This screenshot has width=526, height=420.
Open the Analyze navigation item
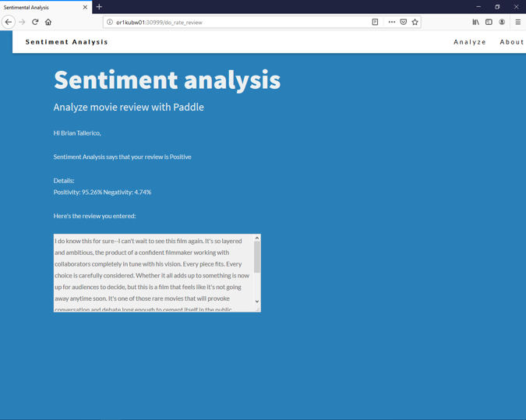coord(470,42)
